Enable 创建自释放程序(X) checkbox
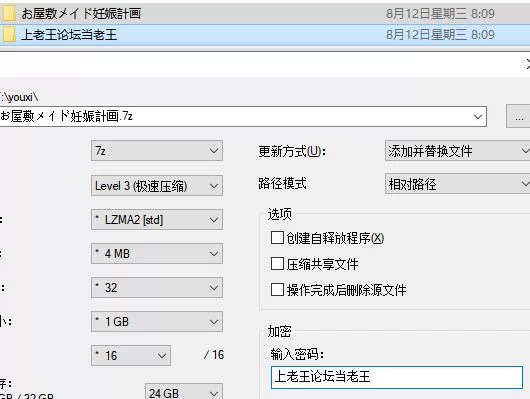This screenshot has height=399, width=530. pyautogui.click(x=277, y=238)
